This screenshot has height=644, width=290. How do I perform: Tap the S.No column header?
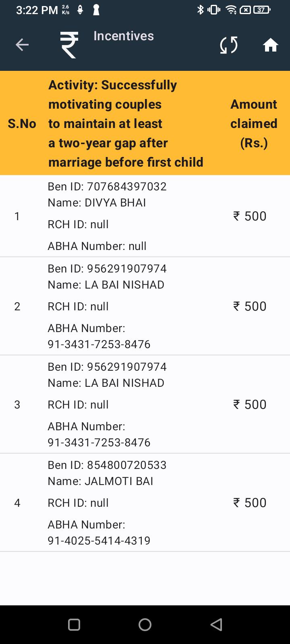pyautogui.click(x=22, y=124)
